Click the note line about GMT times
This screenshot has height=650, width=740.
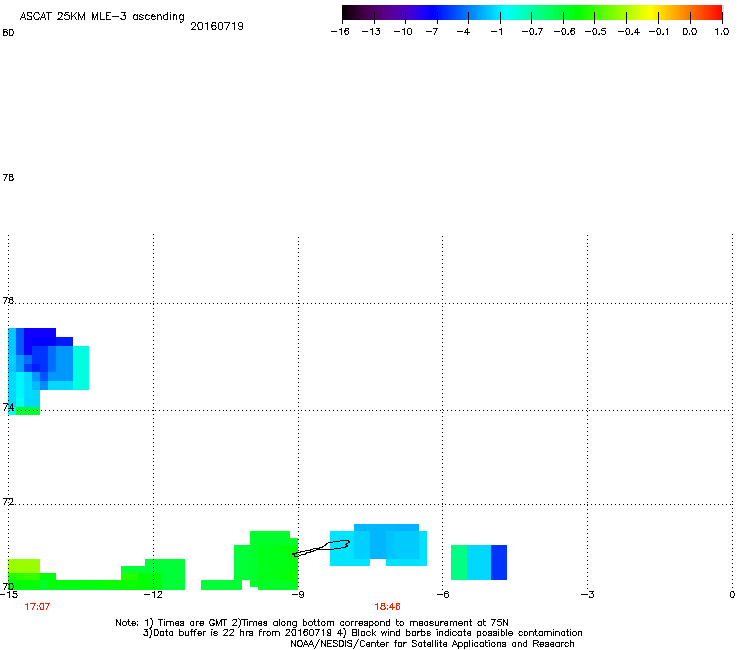[x=312, y=623]
